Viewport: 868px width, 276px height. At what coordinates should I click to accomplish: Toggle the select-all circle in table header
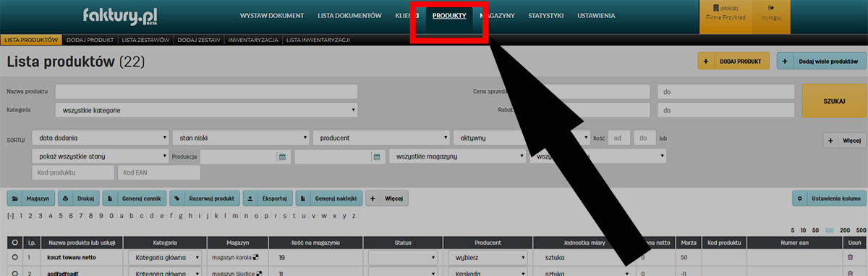pos(15,243)
